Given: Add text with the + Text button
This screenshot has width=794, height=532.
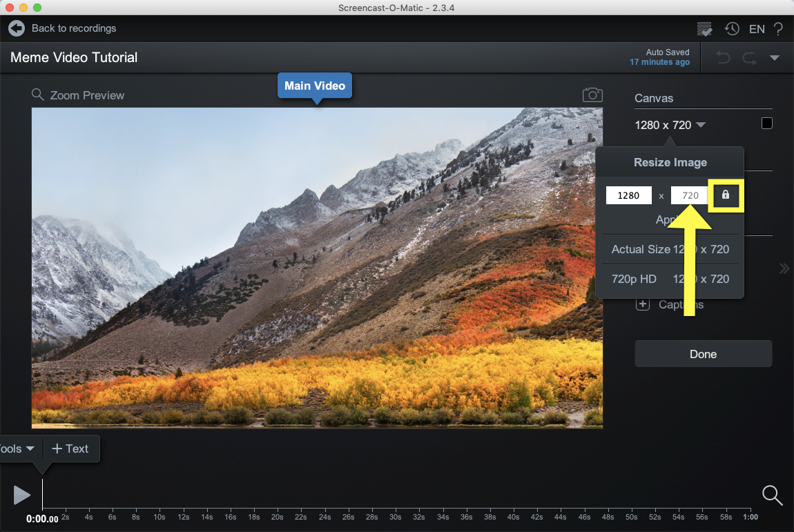Looking at the screenshot, I should coord(70,449).
